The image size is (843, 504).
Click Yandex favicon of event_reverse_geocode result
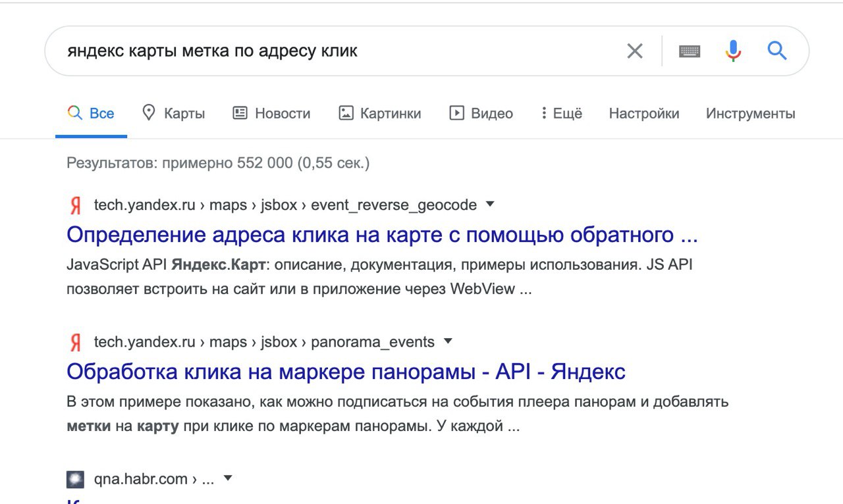(x=76, y=205)
